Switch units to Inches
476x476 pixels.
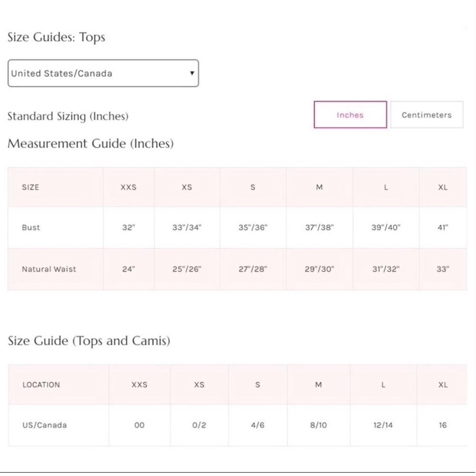[x=350, y=115]
